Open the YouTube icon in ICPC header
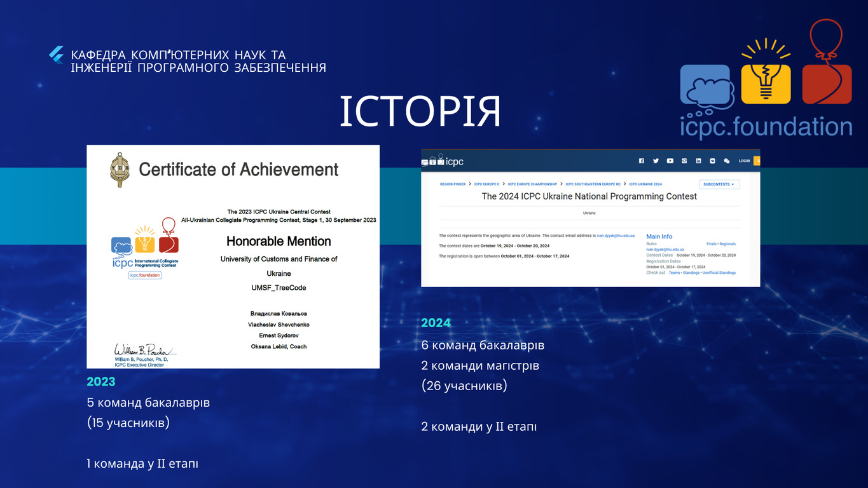This screenshot has width=868, height=488. point(670,161)
